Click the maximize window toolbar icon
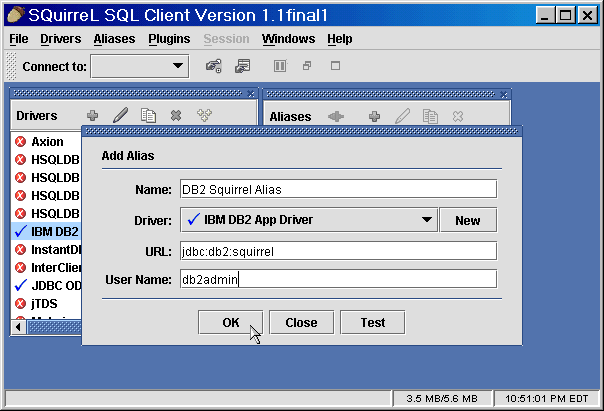 [336, 66]
